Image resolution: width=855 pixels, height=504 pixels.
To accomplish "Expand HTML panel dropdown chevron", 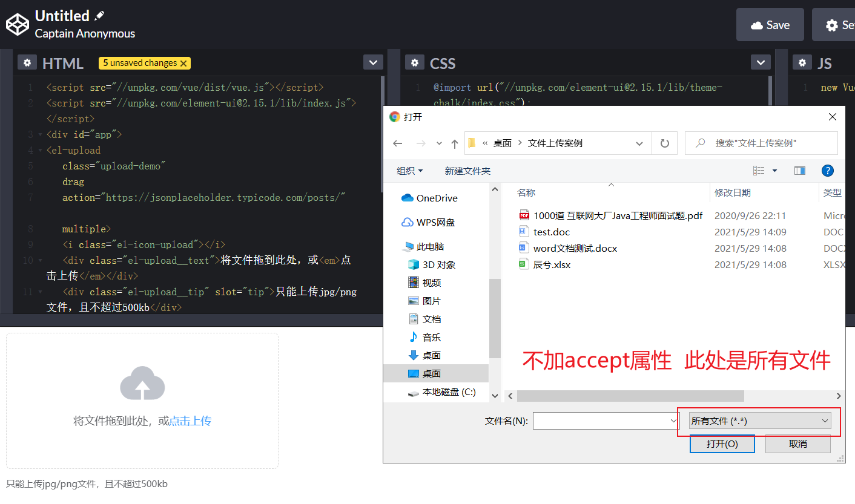I will (x=373, y=62).
